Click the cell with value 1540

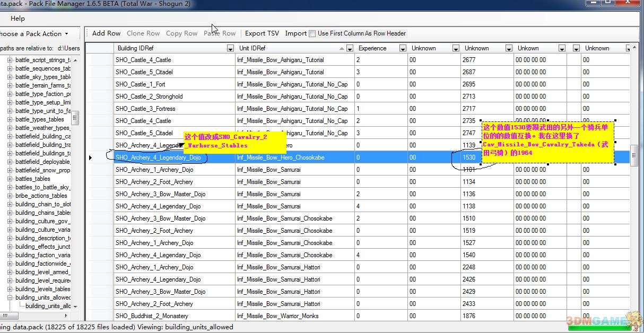pos(487,255)
